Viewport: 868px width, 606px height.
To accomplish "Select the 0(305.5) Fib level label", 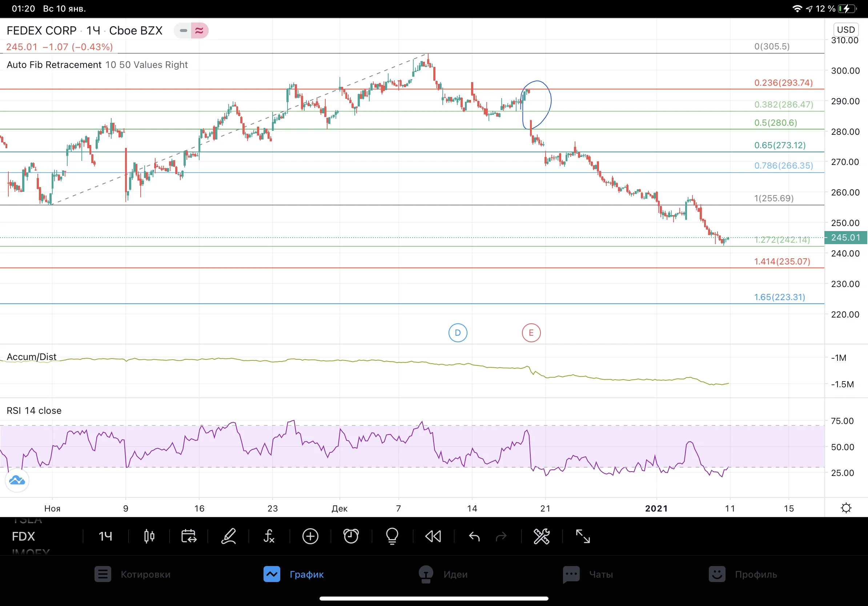I will (772, 47).
